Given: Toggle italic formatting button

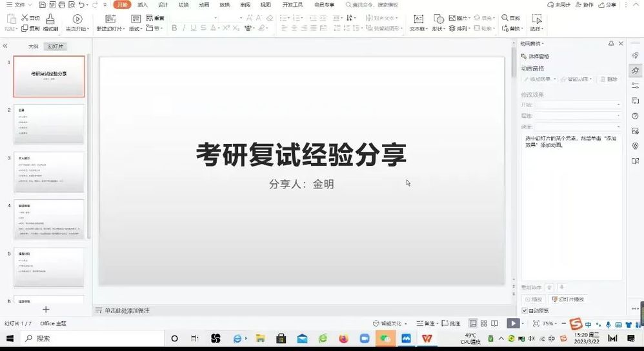Looking at the screenshot, I should [184, 28].
